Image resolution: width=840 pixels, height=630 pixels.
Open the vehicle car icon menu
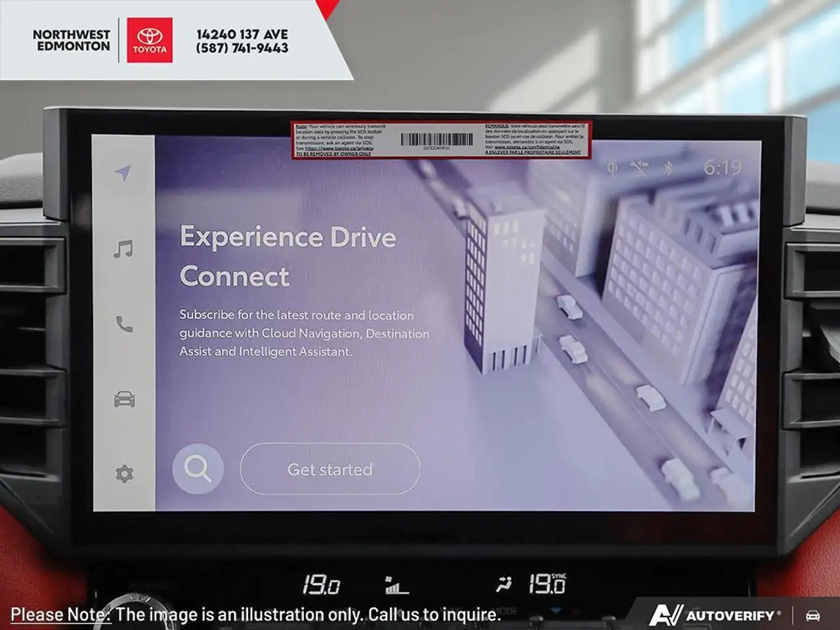124,399
